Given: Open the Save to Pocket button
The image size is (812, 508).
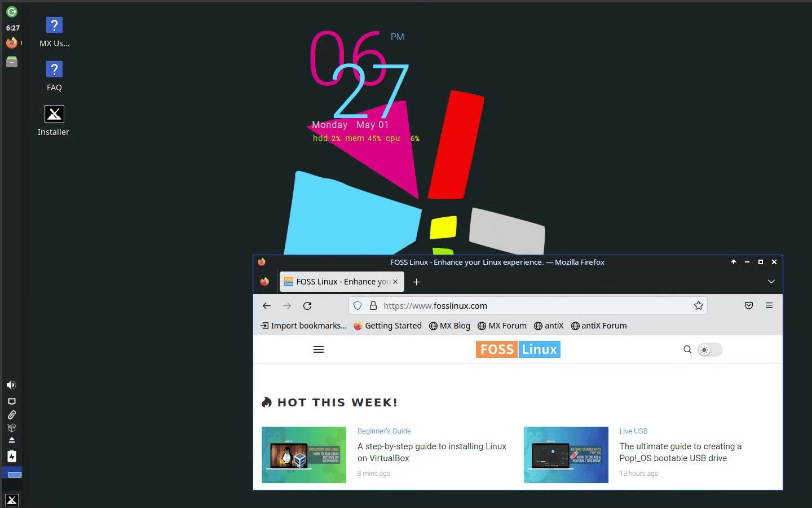Looking at the screenshot, I should click(749, 305).
